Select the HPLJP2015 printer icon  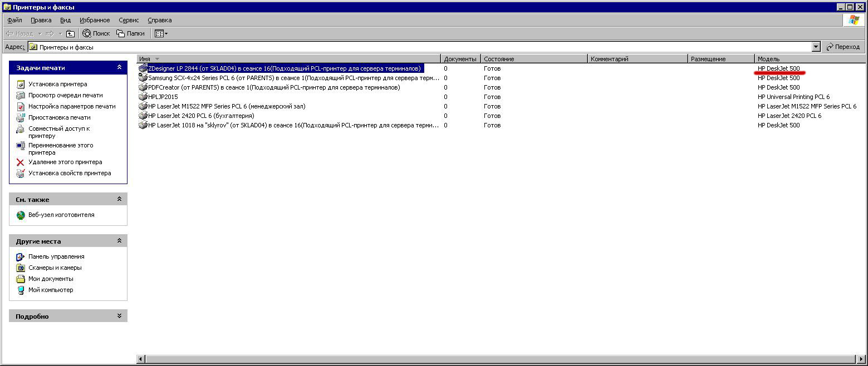click(143, 97)
